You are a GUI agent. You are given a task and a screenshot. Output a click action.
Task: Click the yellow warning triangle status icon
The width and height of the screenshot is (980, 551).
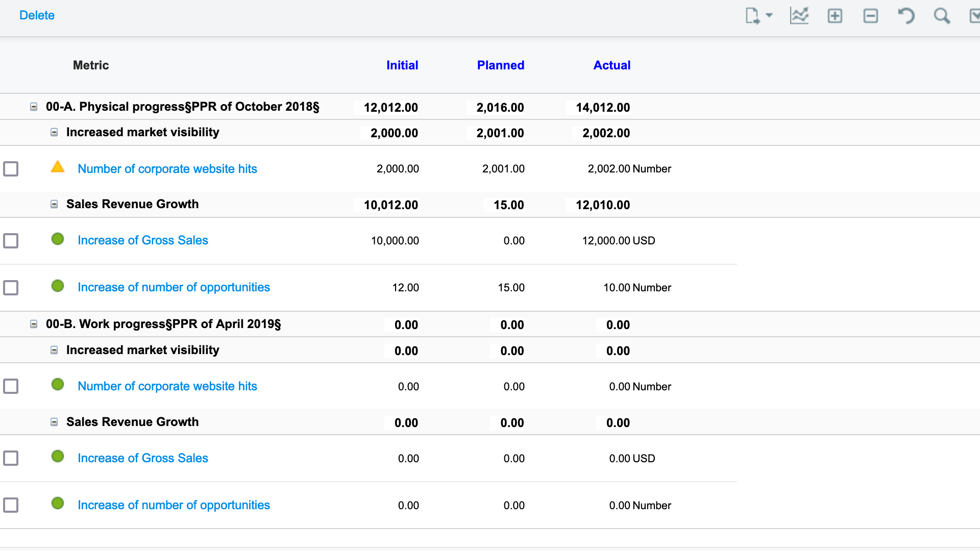pyautogui.click(x=58, y=167)
